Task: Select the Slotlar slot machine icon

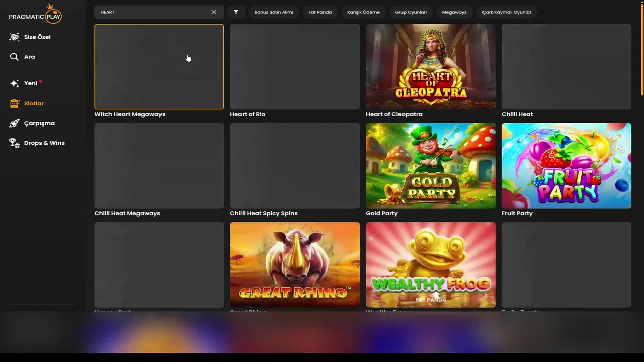Action: (14, 103)
